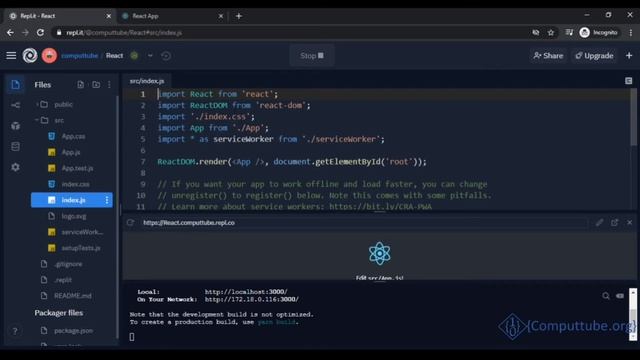Open index.js file options menu
This screenshot has height=360, width=640.
coord(107,200)
